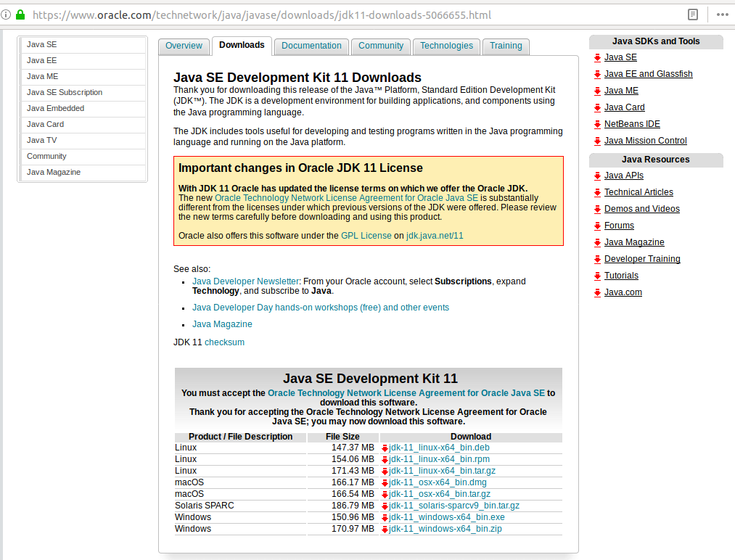Download jdk-11_windows-x64_bin.exe file
Image resolution: width=735 pixels, height=560 pixels.
pos(447,517)
